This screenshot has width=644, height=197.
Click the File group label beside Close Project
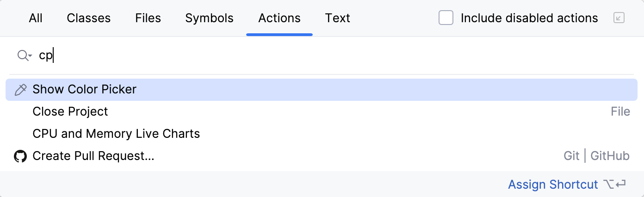pyautogui.click(x=620, y=111)
